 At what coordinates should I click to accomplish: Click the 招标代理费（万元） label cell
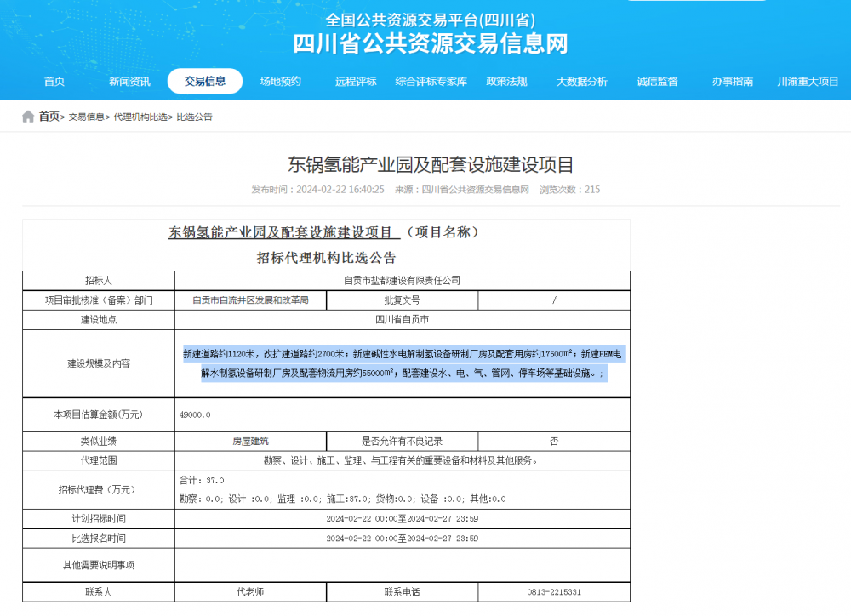(x=99, y=490)
